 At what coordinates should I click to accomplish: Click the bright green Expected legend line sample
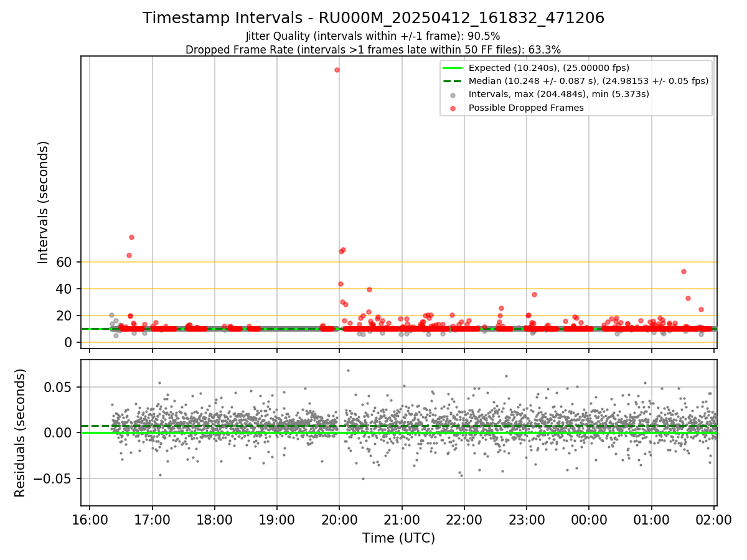[453, 68]
